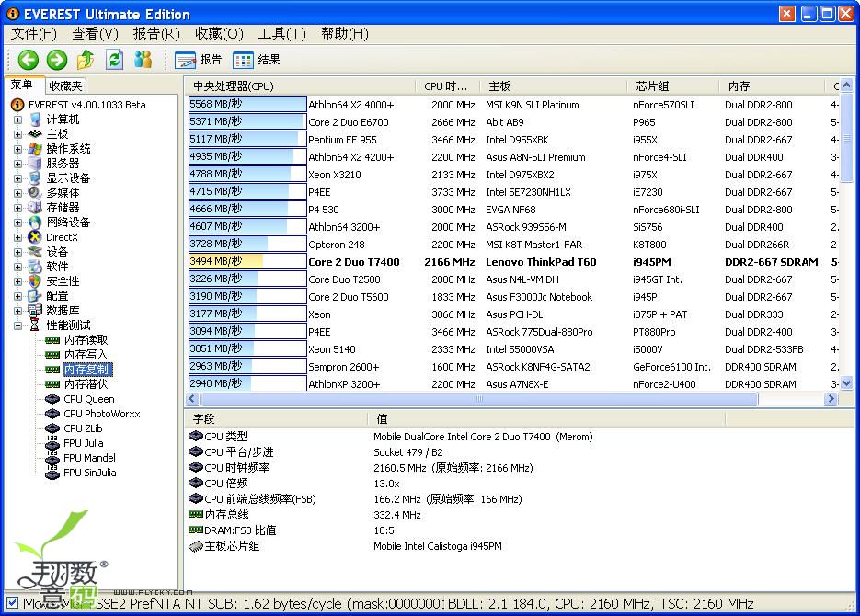Open the CPU PhotoWorxx benchmark item
The image size is (860, 616).
coord(102,415)
